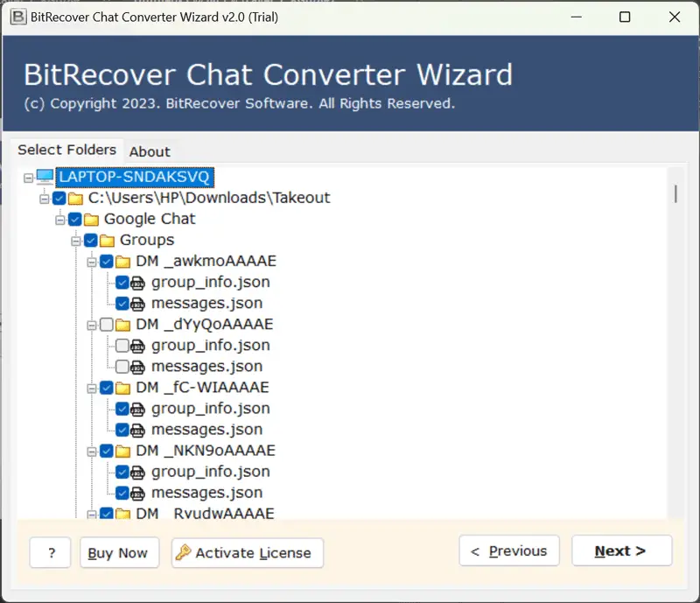700x603 pixels.
Task: Click the DM _dYyQoAAAAE folder icon
Action: point(122,325)
